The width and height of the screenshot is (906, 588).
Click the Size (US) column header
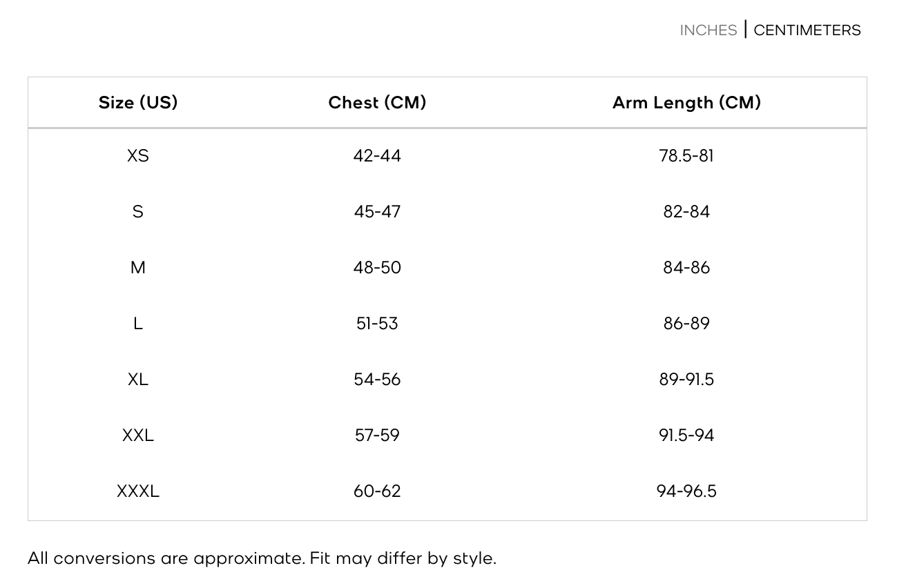(x=138, y=103)
